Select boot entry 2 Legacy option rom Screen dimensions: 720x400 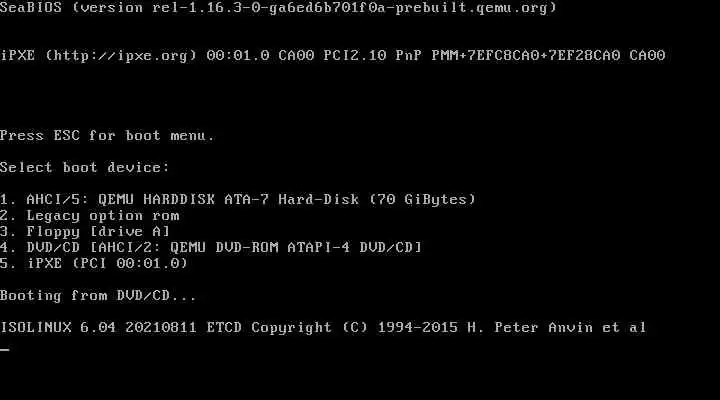(x=90, y=215)
